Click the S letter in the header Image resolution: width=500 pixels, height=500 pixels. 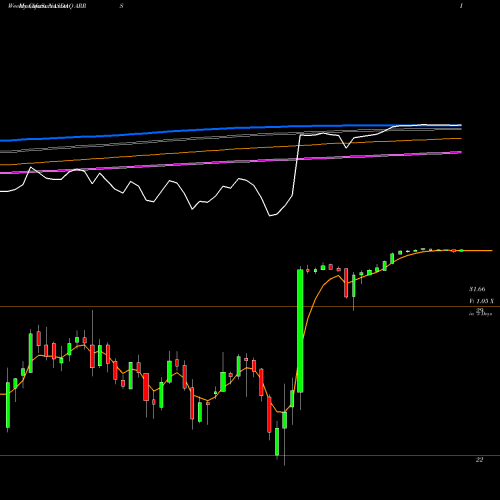point(121,6)
